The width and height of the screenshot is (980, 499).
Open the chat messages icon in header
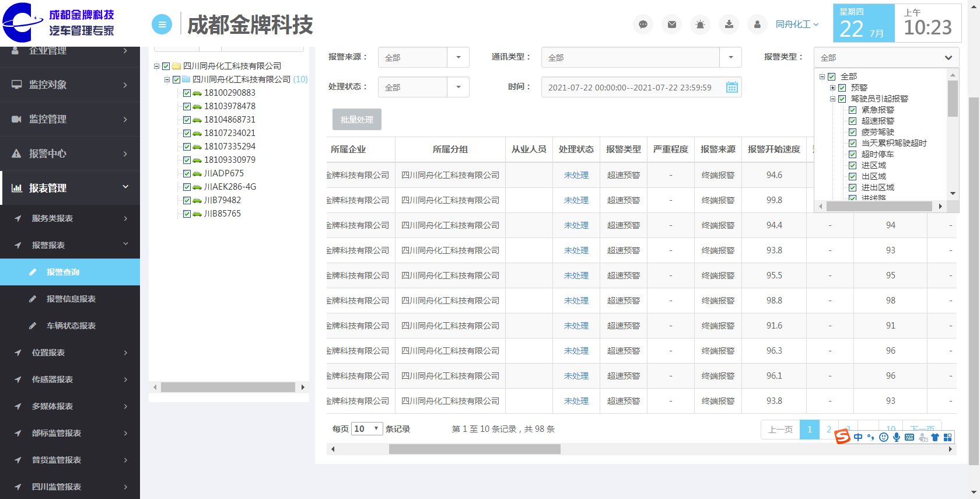tap(643, 25)
